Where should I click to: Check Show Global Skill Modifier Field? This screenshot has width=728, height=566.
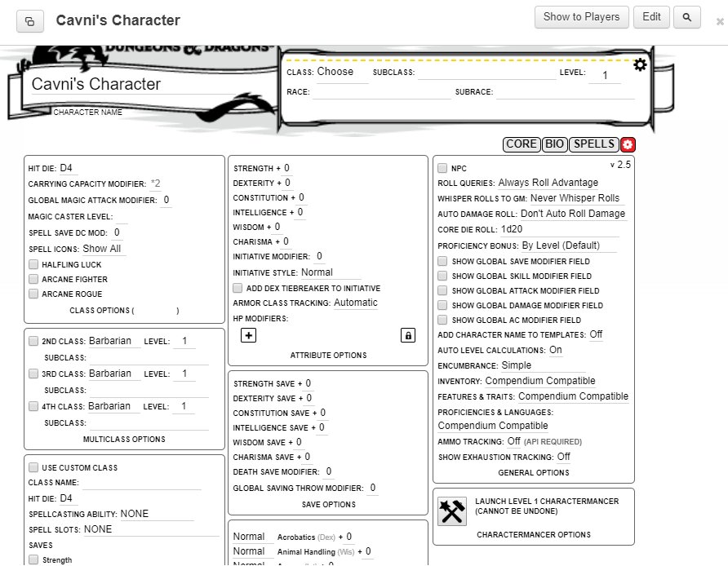click(x=442, y=276)
